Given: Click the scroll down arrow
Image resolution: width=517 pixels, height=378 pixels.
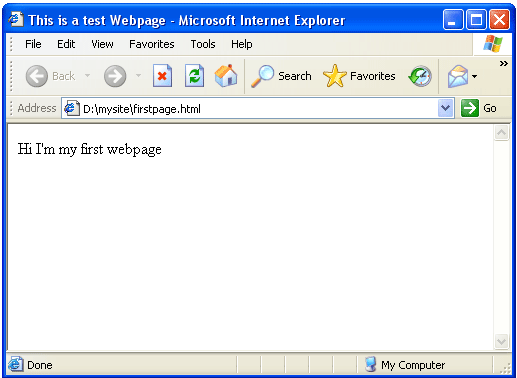Looking at the screenshot, I should [501, 341].
